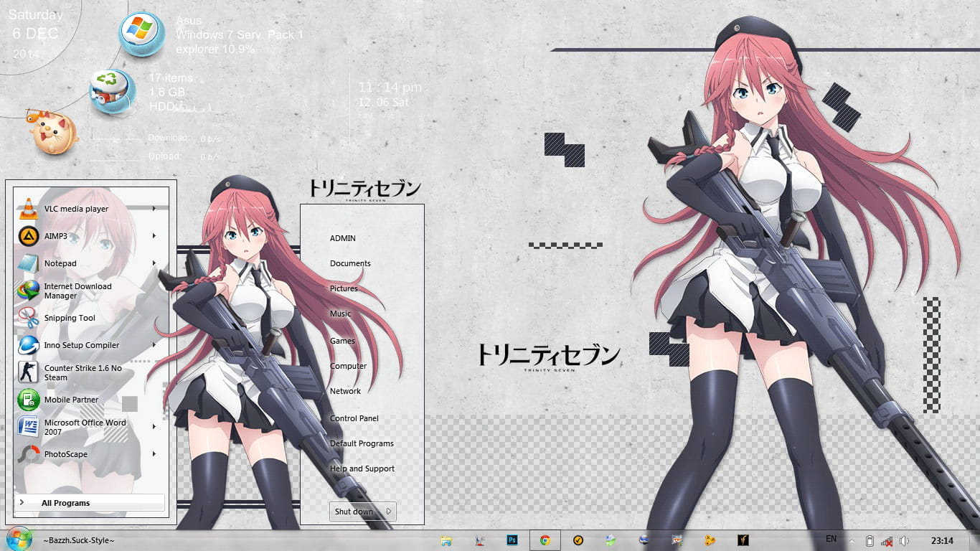The image size is (980, 551).
Task: Launch Internet Download Manager from the taskbar
Action: point(609,540)
